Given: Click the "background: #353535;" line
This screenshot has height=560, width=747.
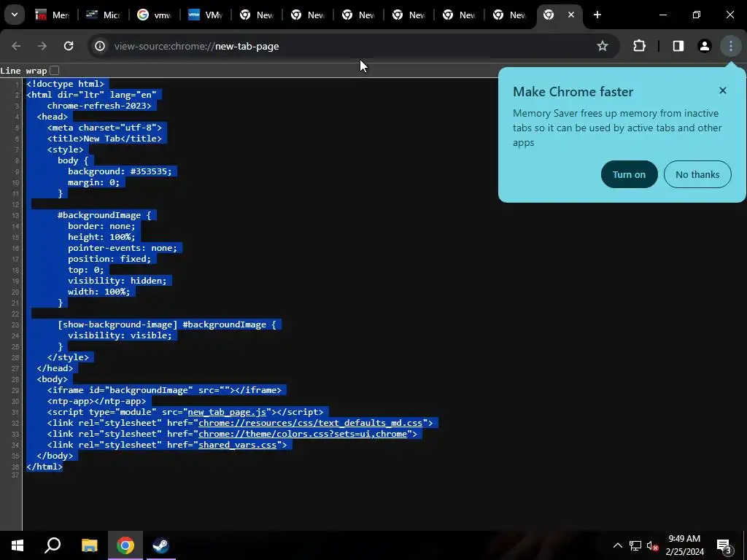Looking at the screenshot, I should pos(120,171).
